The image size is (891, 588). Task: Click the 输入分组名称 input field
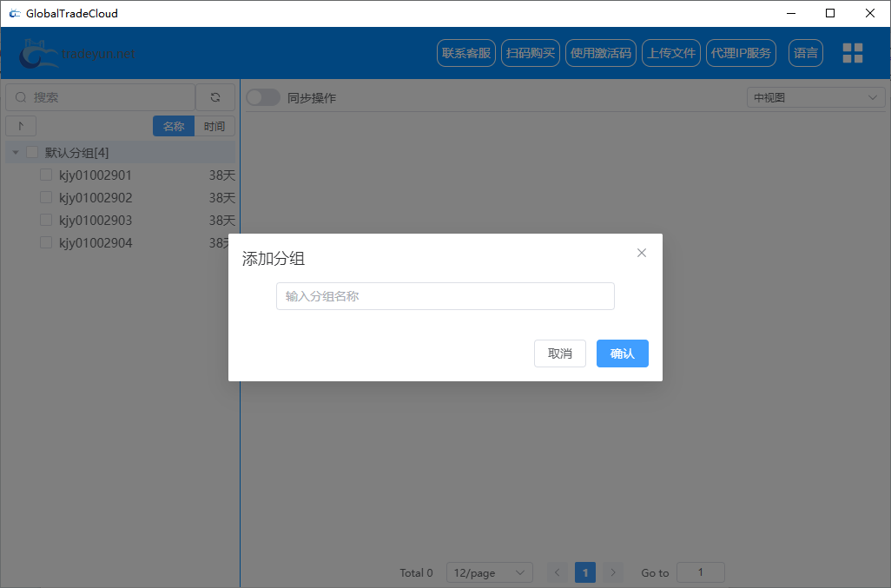pos(445,296)
